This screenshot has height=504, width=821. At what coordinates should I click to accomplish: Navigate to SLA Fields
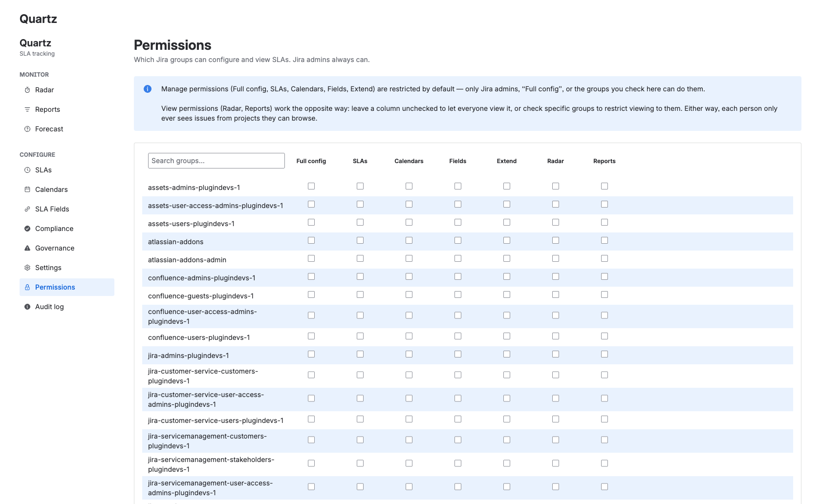67,209
